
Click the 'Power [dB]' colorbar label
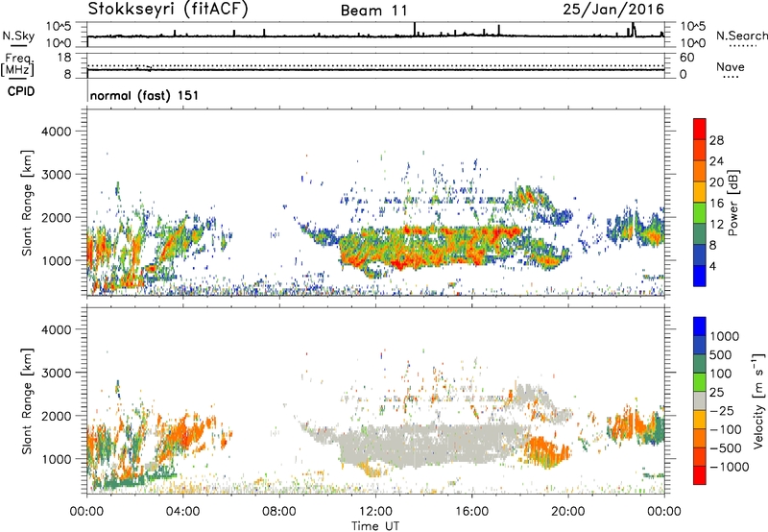733,203
